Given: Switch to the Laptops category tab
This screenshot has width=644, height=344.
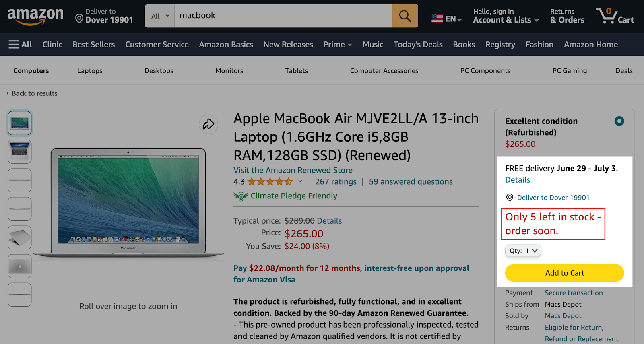Looking at the screenshot, I should 89,70.
